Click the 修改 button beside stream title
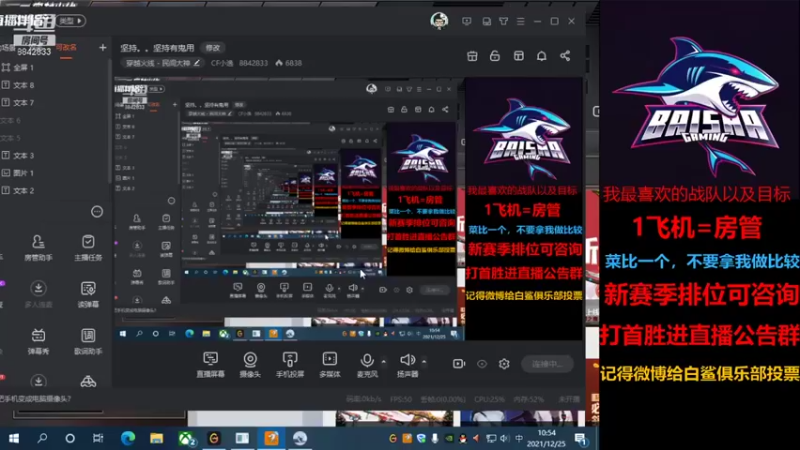This screenshot has width=800, height=450. (x=213, y=47)
